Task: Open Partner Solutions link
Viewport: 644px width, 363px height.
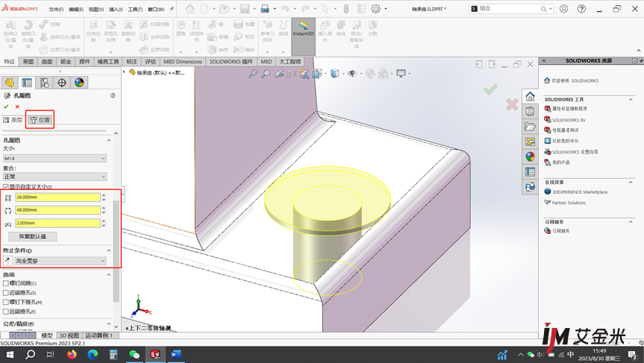Action: click(569, 203)
